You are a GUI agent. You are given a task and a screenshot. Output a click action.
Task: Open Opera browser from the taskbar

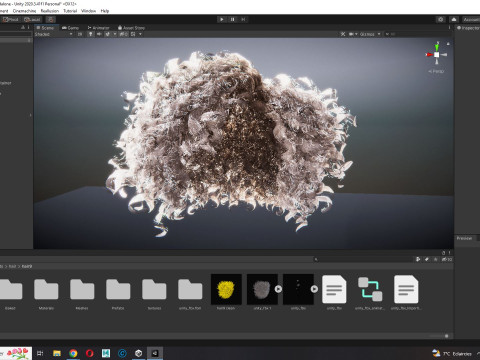(x=89, y=353)
